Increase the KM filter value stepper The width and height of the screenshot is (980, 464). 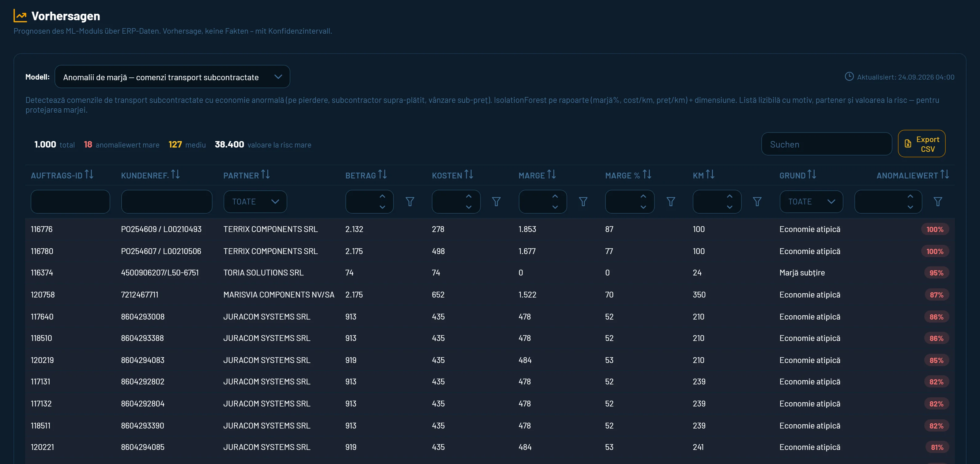coord(729,196)
